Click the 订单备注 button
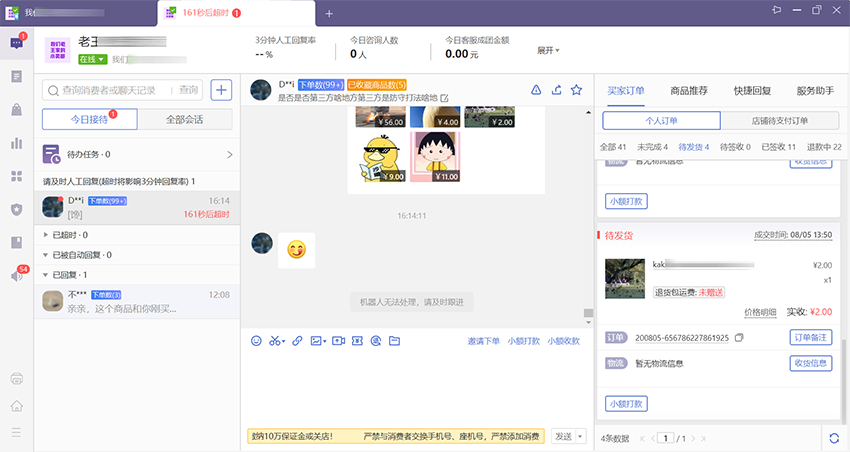 (x=810, y=337)
